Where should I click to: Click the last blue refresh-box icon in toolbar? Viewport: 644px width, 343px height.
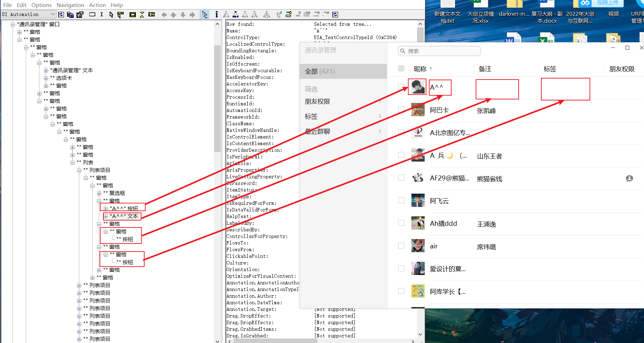335,14
